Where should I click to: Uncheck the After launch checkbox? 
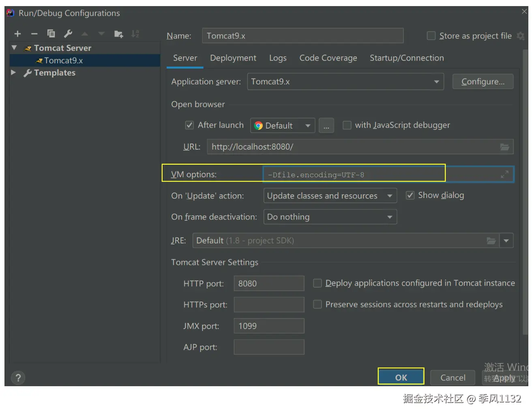click(x=189, y=125)
